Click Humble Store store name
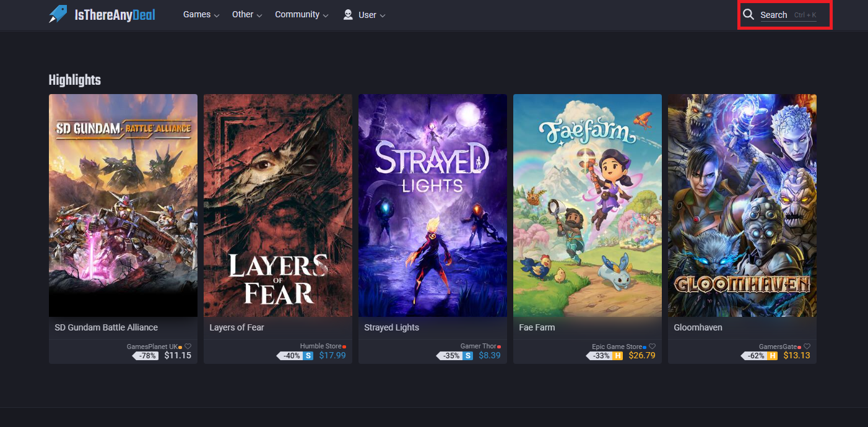 tap(321, 347)
